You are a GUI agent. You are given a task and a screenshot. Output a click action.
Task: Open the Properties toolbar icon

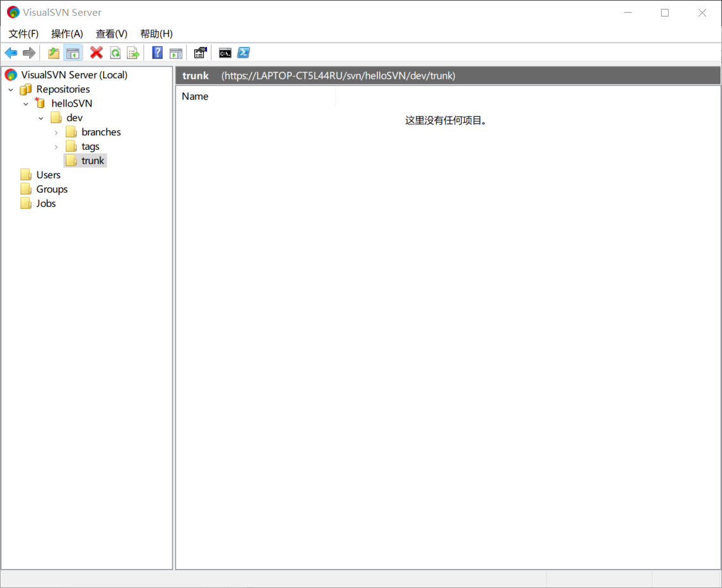(200, 53)
